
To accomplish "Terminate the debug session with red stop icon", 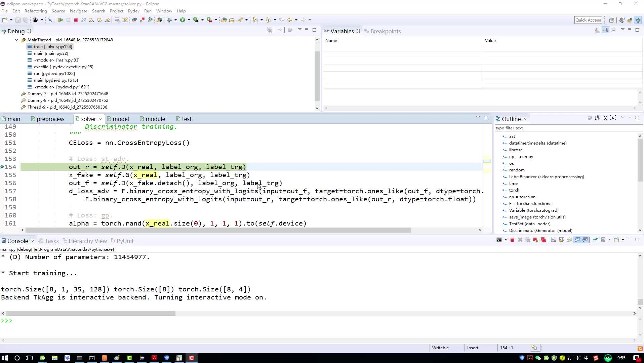I will tap(76, 20).
